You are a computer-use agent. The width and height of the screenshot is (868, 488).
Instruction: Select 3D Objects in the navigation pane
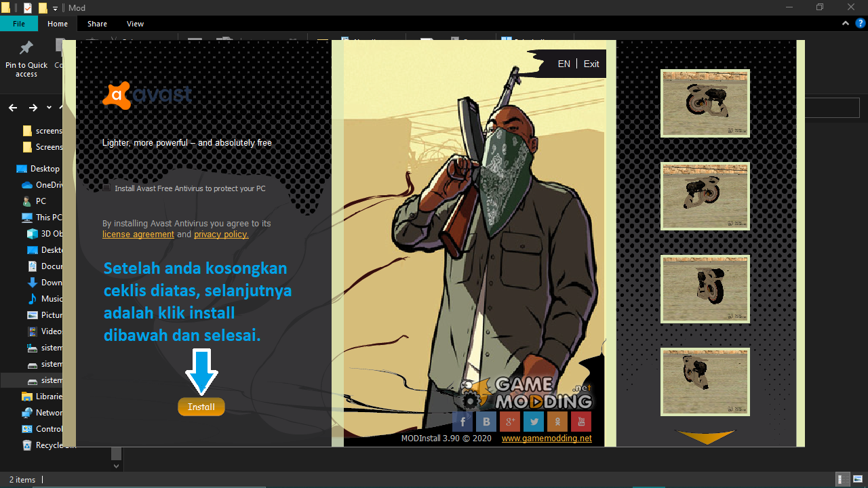[x=45, y=234]
